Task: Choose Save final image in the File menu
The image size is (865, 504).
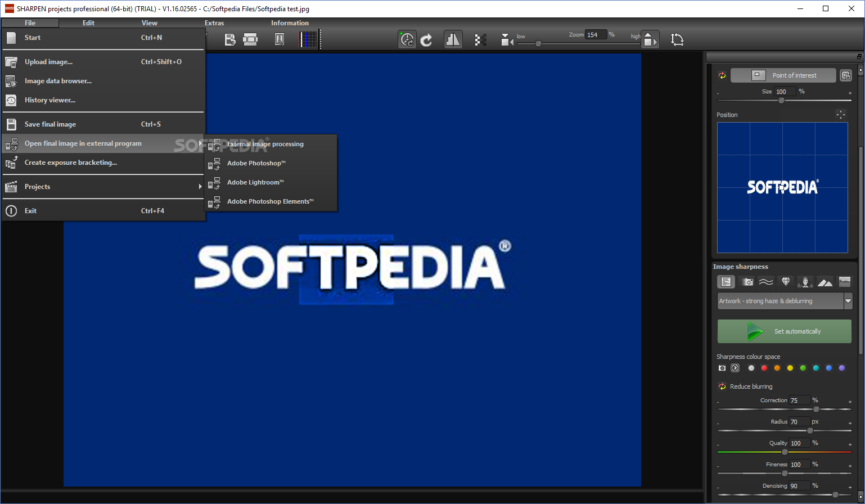Action: pyautogui.click(x=103, y=124)
